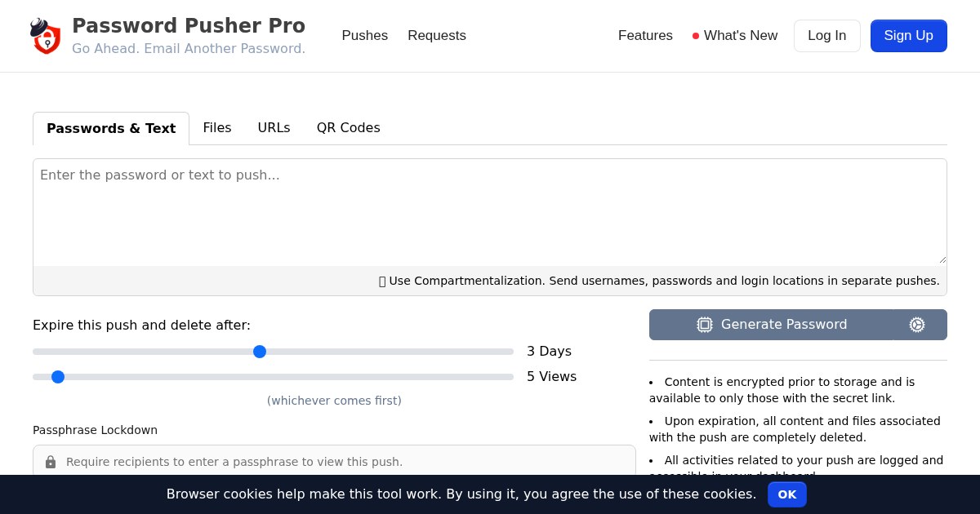Click the red dot beside What's New

click(x=696, y=36)
